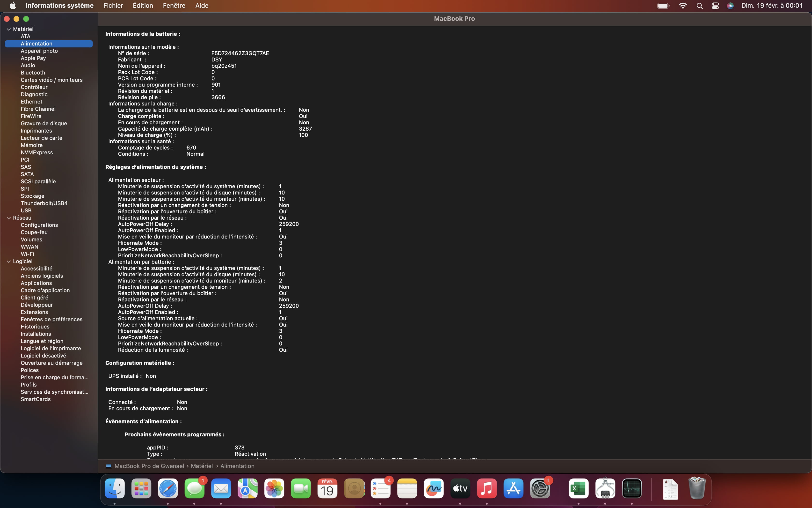
Task: Open Control Center
Action: pyautogui.click(x=715, y=6)
